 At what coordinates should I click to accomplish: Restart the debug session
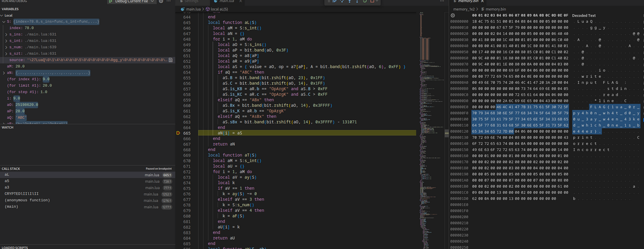coord(365,1)
